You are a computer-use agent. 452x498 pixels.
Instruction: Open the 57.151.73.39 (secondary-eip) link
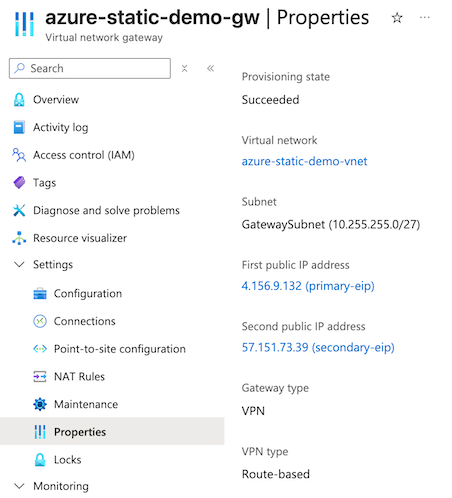[x=318, y=348]
